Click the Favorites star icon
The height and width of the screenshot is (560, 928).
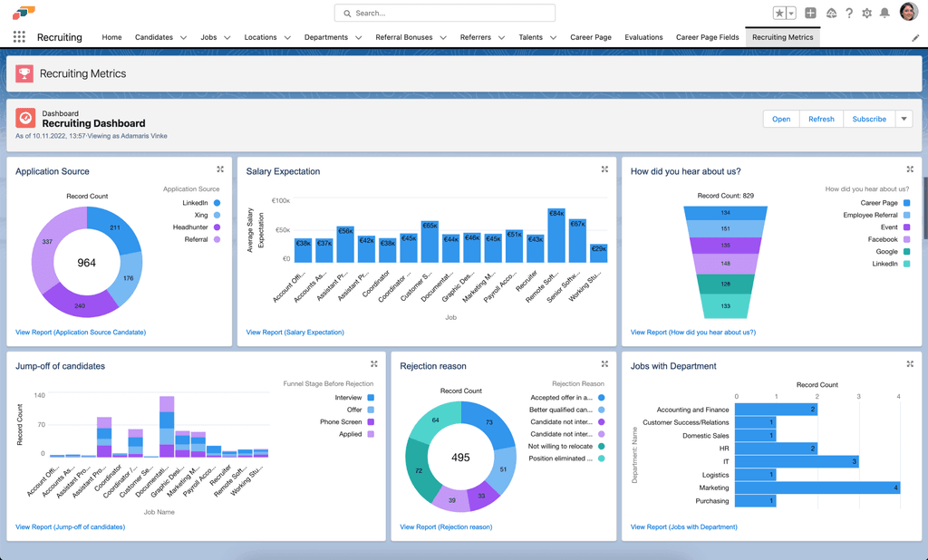point(779,13)
